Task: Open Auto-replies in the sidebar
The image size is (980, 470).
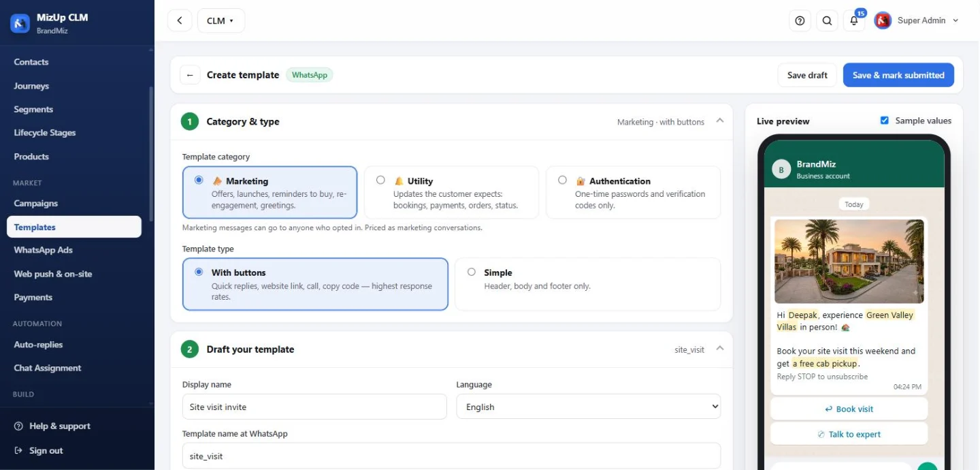Action: (38, 345)
